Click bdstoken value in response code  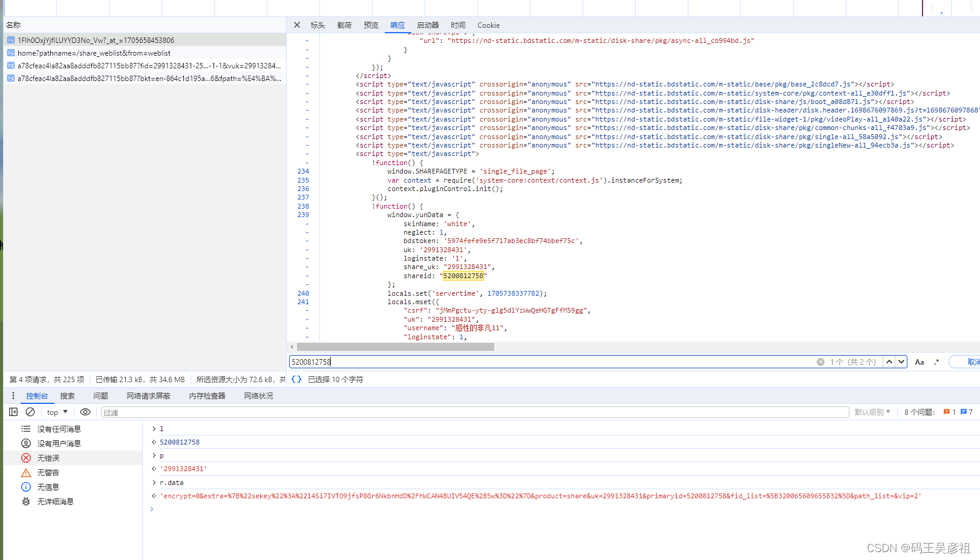(x=513, y=241)
